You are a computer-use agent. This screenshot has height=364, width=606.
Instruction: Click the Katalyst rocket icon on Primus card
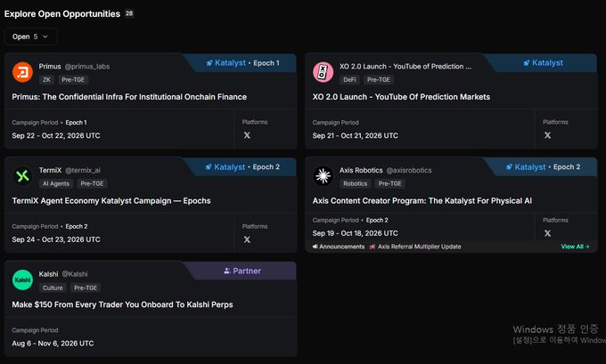(x=209, y=63)
